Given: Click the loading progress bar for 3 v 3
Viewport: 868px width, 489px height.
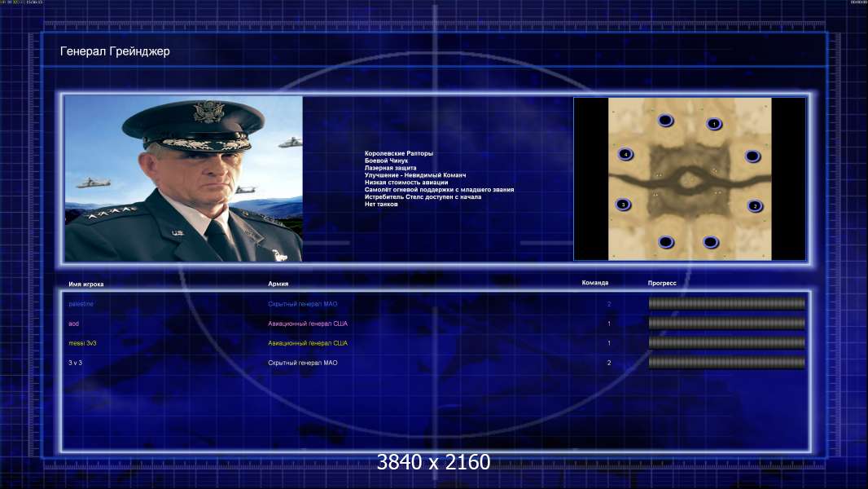Looking at the screenshot, I should pyautogui.click(x=727, y=363).
